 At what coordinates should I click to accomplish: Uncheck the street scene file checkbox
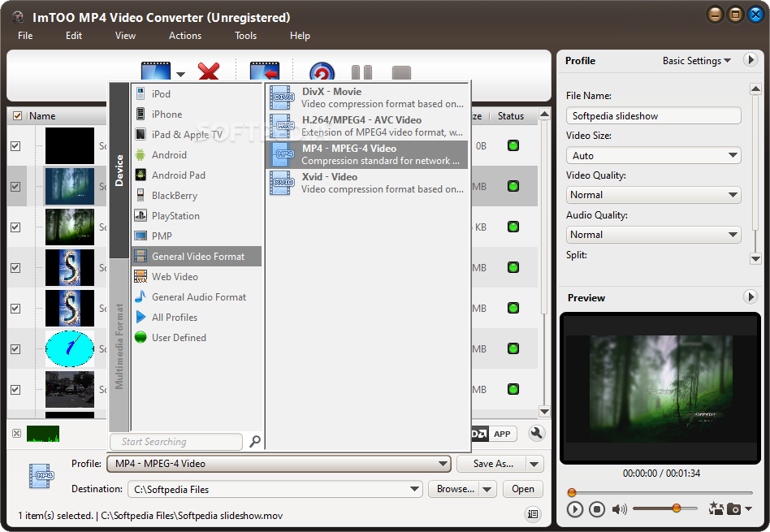(x=15, y=390)
